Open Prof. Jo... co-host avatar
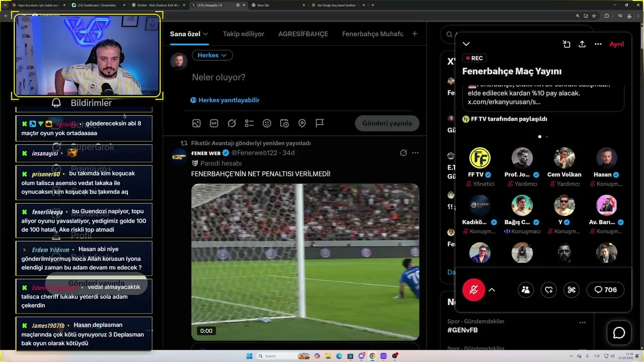The height and width of the screenshot is (362, 644). pos(522,158)
